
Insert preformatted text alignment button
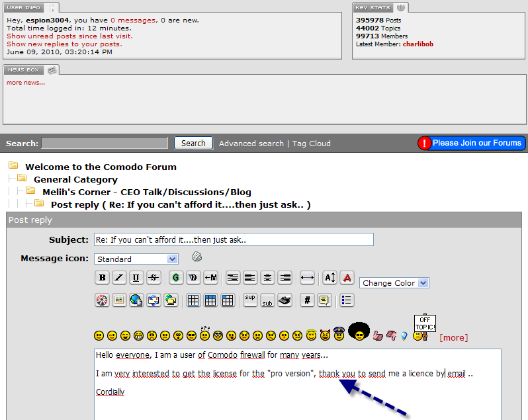click(233, 278)
